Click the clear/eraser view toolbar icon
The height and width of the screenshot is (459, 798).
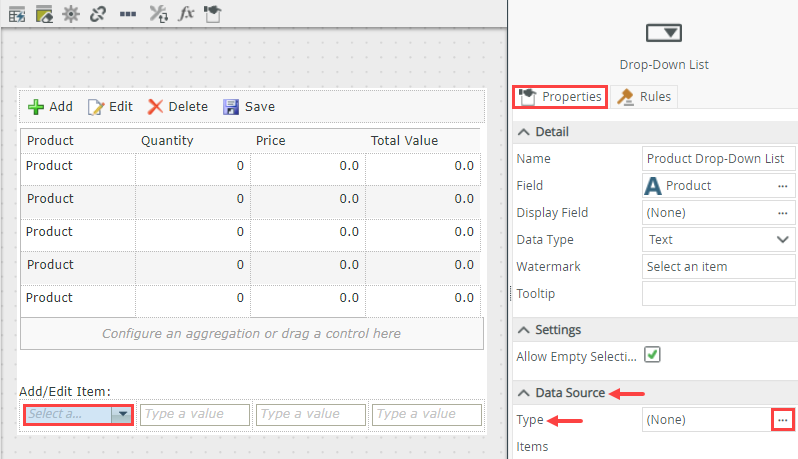click(x=44, y=14)
